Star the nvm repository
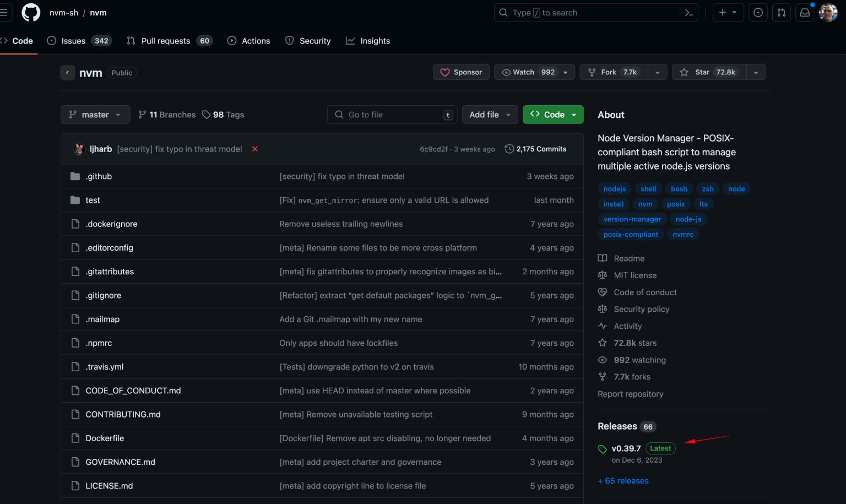The height and width of the screenshot is (504, 846). 709,72
